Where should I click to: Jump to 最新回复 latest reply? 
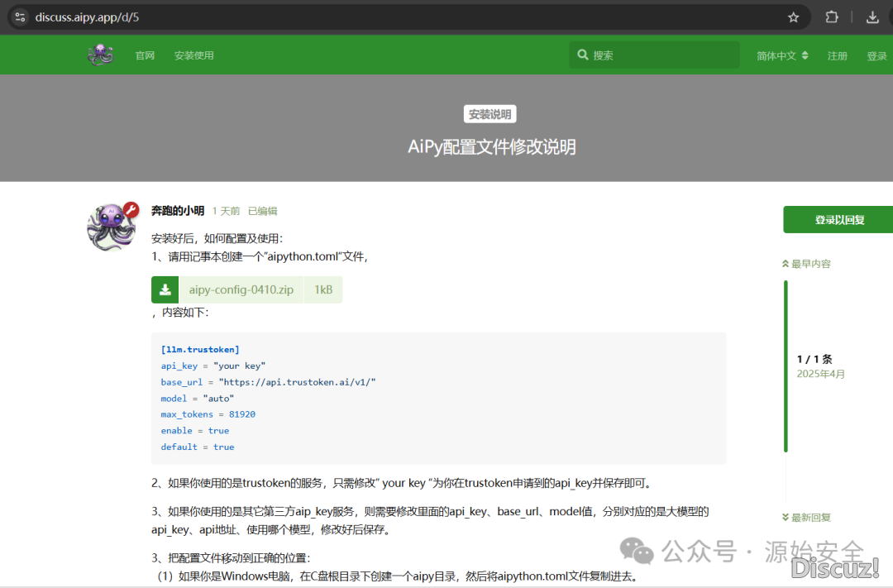click(x=806, y=518)
